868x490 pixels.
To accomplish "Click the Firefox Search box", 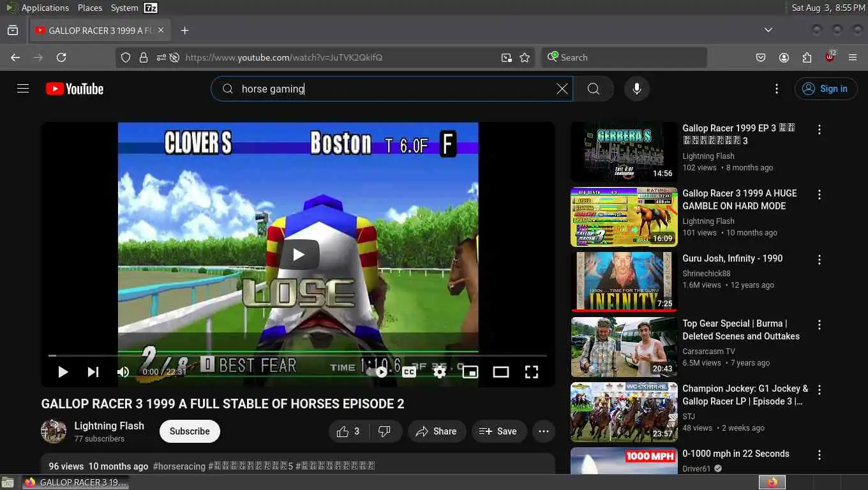I will 624,57.
